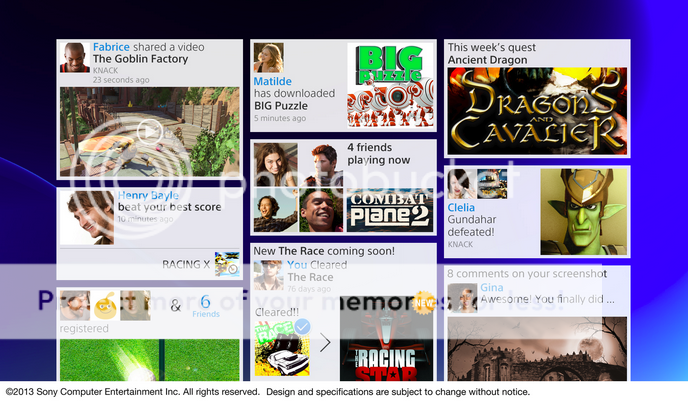Select the RACING X label
Screen dimensions: 688x401
[186, 265]
